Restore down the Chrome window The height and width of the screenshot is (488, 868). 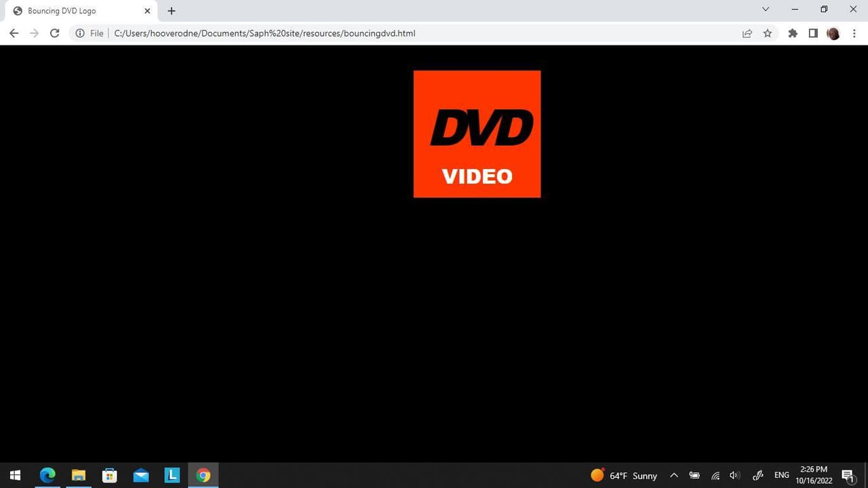click(824, 9)
